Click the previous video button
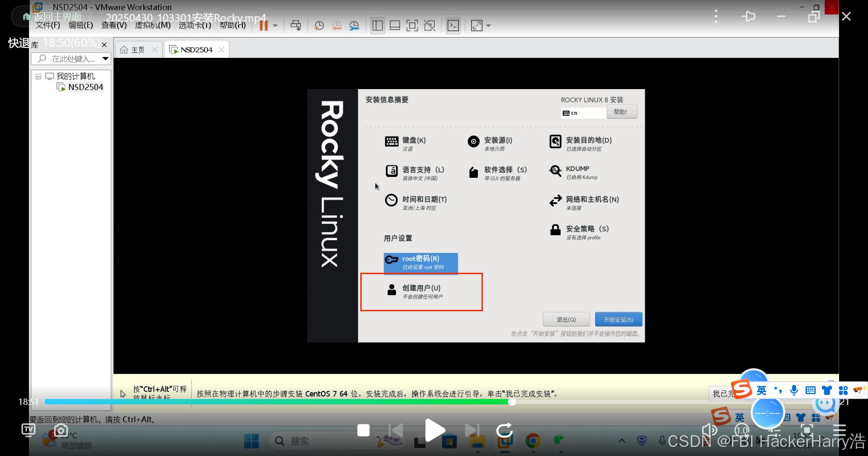The width and height of the screenshot is (868, 456). 396,430
